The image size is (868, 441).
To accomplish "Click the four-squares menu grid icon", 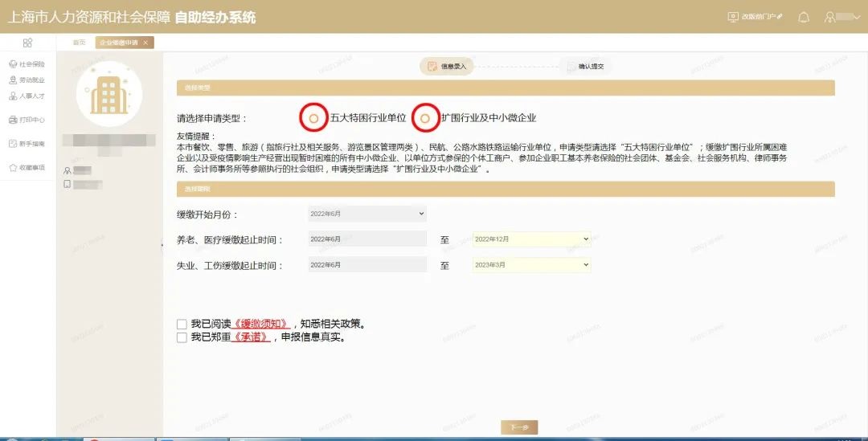I will point(27,43).
